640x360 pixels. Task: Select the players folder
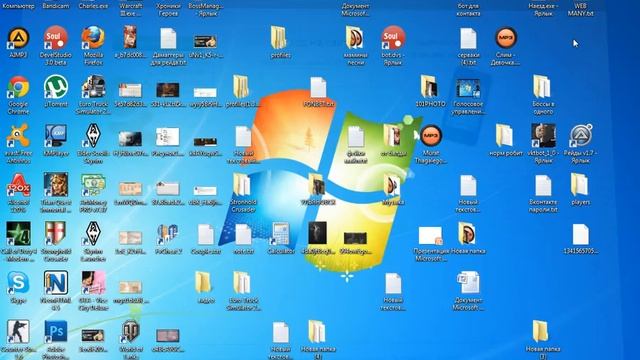coord(580,185)
